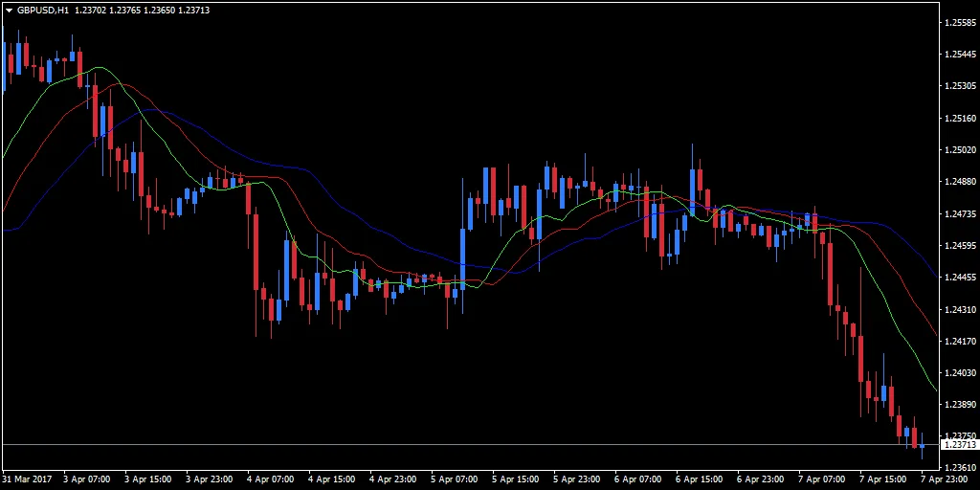Click the 5 Apr 15:00 time label

click(x=516, y=479)
